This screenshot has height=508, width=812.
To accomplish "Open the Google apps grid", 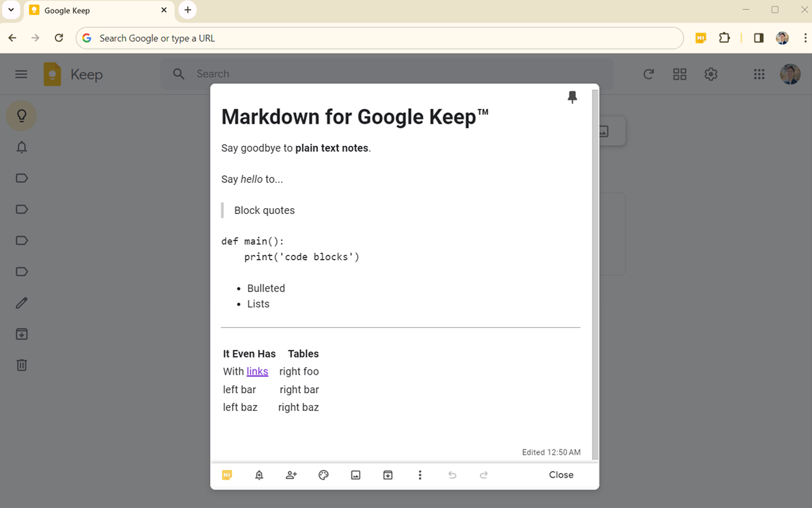I will [759, 74].
